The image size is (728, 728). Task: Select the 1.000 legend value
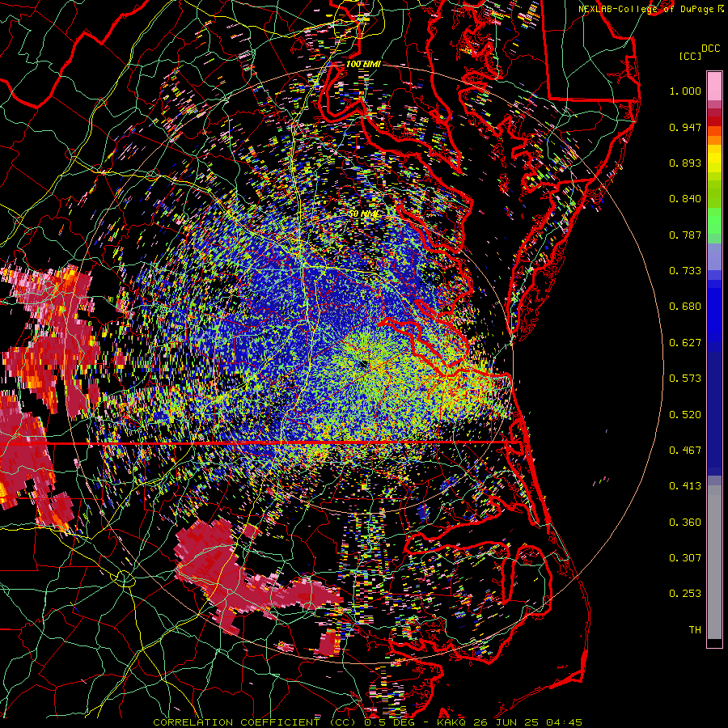685,91
